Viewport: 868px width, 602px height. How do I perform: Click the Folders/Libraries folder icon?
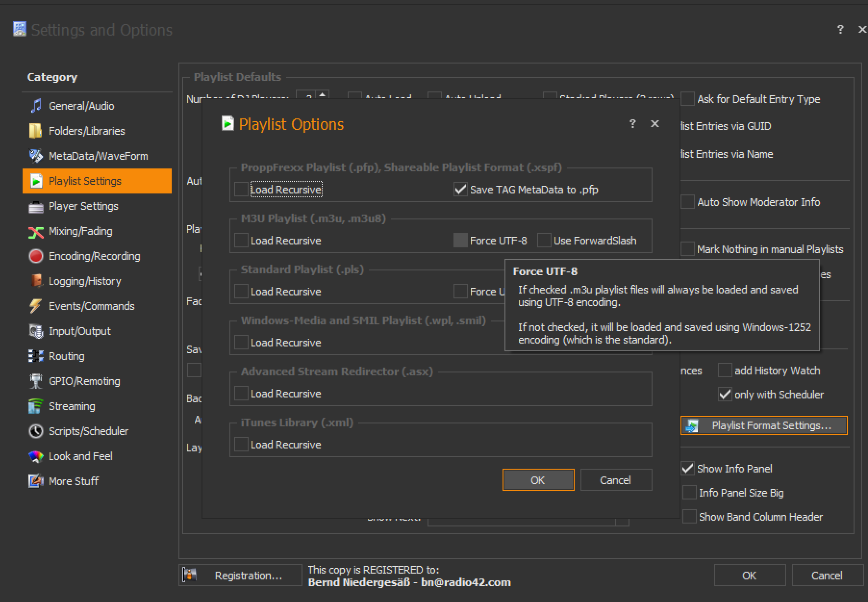36,131
